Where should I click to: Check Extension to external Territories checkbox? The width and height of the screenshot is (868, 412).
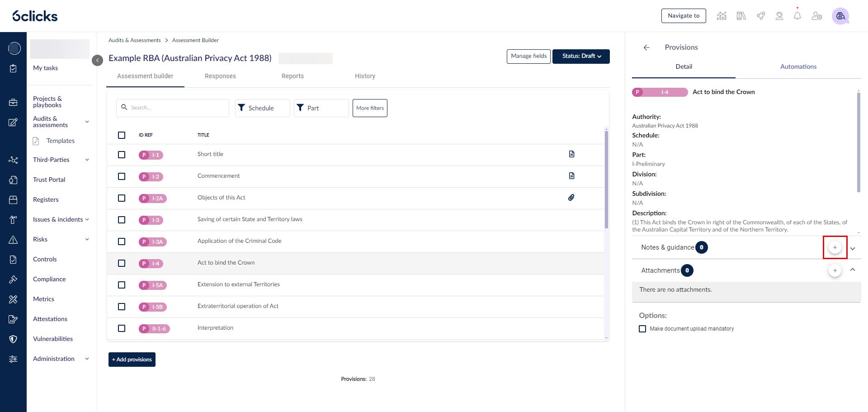click(x=122, y=285)
